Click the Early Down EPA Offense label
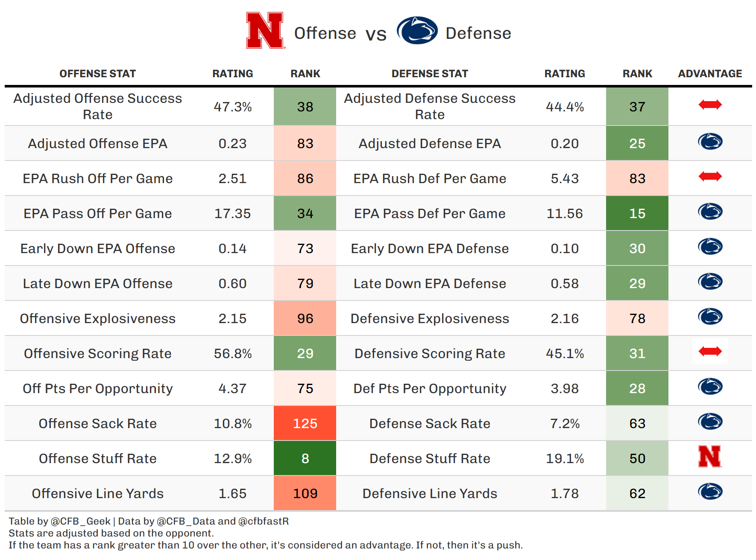 pos(97,248)
